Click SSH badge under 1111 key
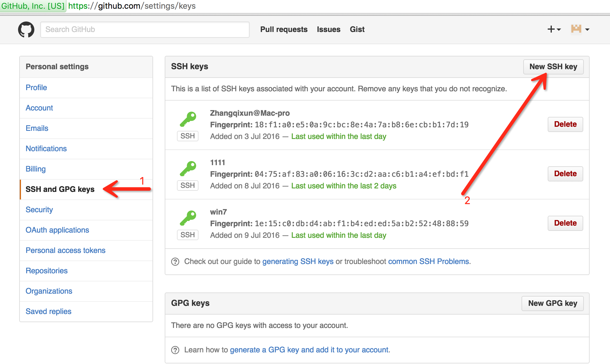The height and width of the screenshot is (364, 610). pos(188,185)
